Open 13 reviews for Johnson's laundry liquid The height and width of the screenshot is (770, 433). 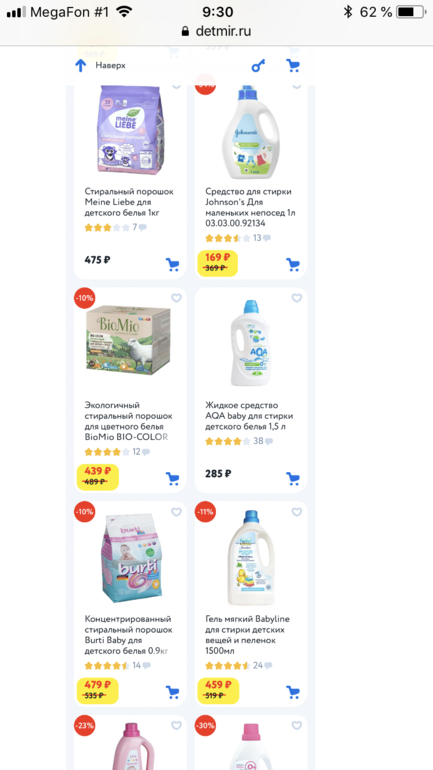click(x=262, y=238)
